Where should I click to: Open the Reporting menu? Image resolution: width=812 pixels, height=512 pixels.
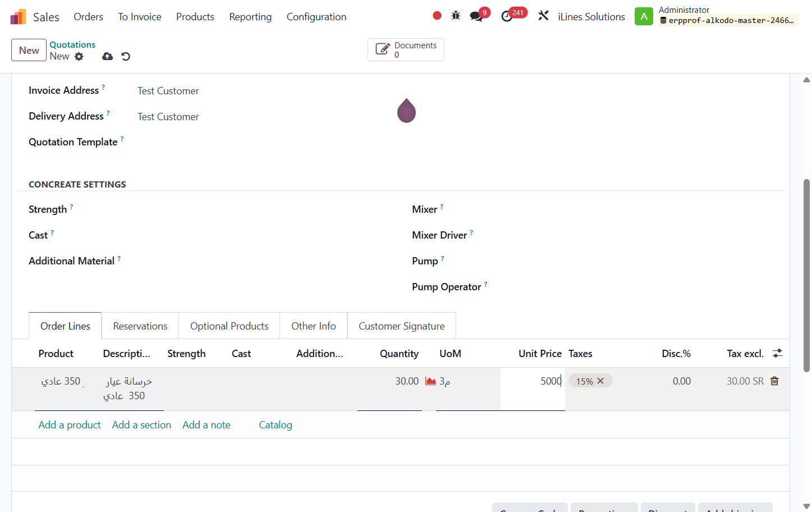point(250,17)
